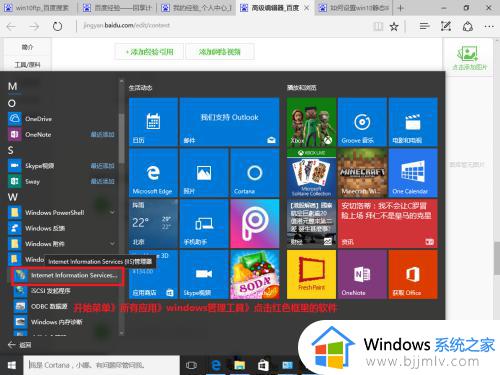The width and height of the screenshot is (500, 375).
Task: Open the Mail tile with Outlook text
Action: (x=229, y=122)
